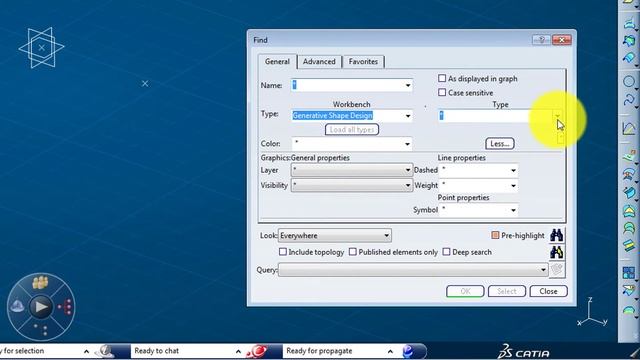Click the three-dots icon at compass bottom
640x360 pixels.
point(41,329)
